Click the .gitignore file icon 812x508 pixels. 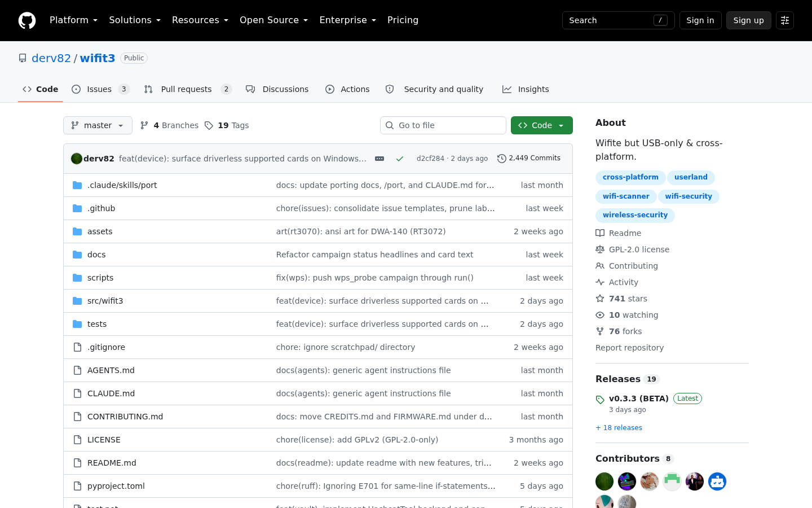(x=77, y=347)
